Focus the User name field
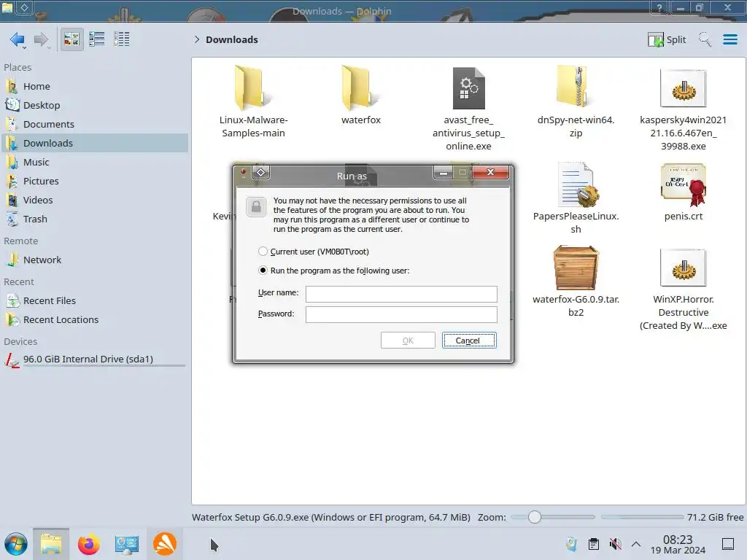The image size is (747, 560). coord(401,294)
